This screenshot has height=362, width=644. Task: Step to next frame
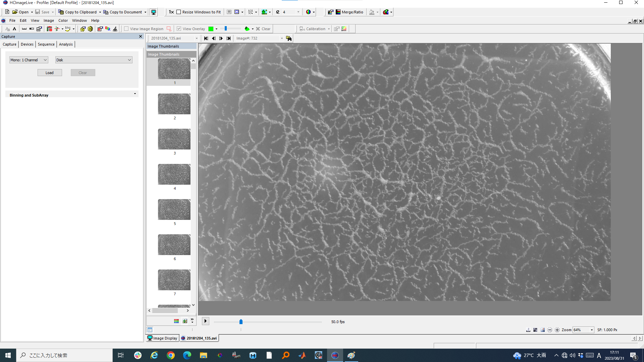[221, 38]
